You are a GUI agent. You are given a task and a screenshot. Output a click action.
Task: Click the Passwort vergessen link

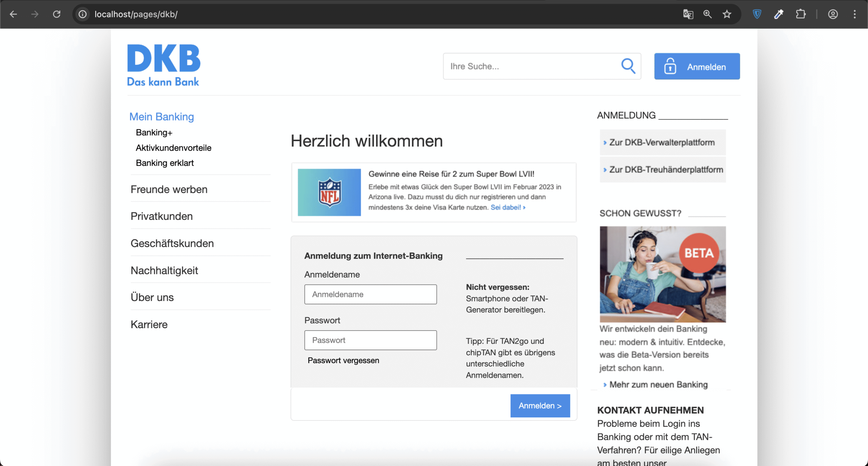tap(343, 360)
